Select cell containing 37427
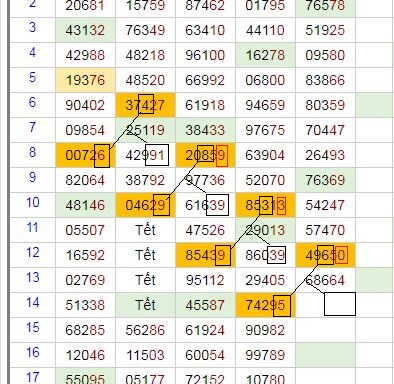The height and width of the screenshot is (384, 394). [145, 105]
